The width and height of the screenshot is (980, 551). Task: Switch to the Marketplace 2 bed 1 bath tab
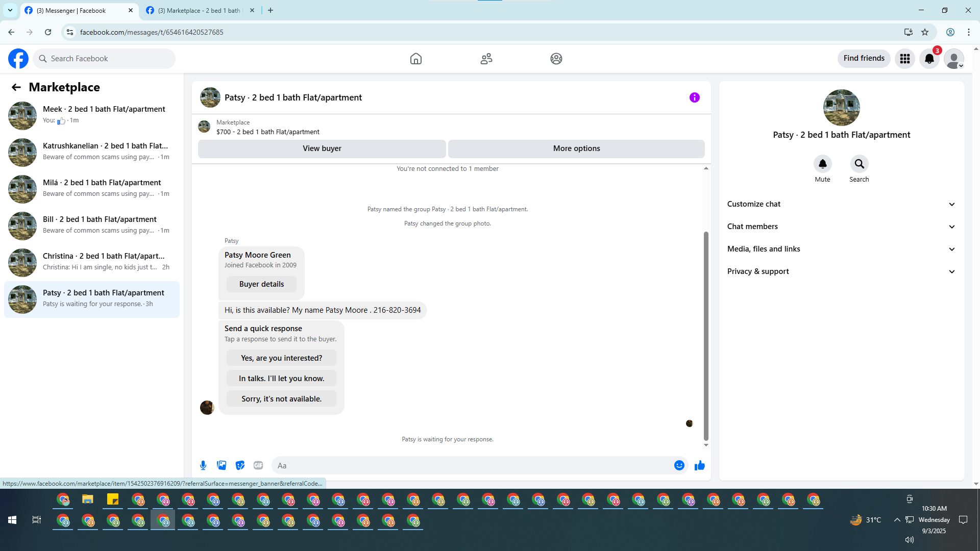200,11
